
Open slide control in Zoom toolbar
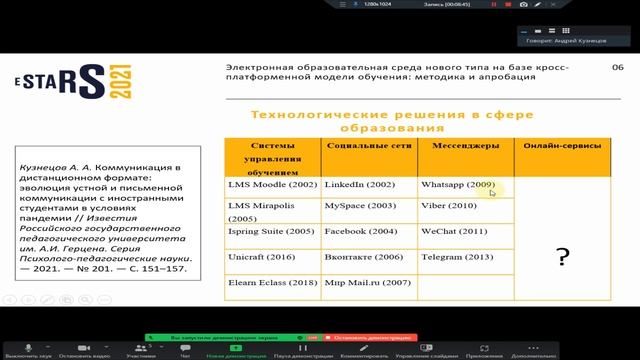click(426, 351)
